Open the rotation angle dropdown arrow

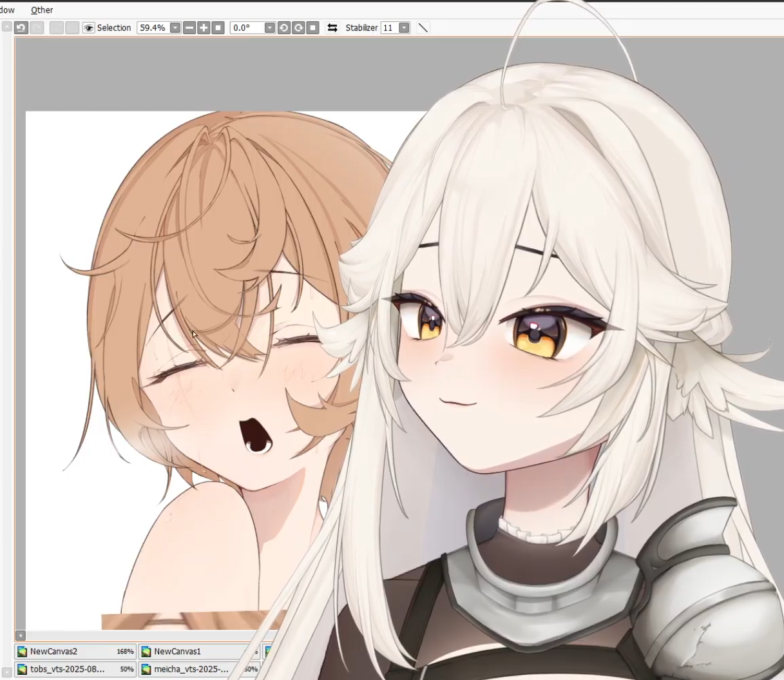coord(270,28)
